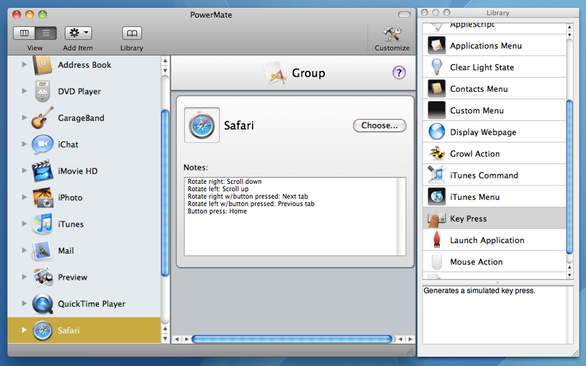This screenshot has width=586, height=366.
Task: Expand the iPhoto group triangle
Action: pyautogui.click(x=24, y=197)
